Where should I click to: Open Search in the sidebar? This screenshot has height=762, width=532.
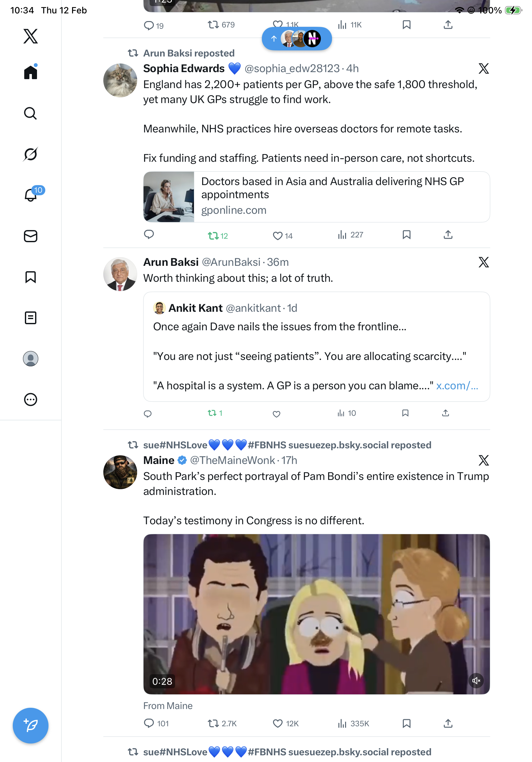[x=31, y=114]
